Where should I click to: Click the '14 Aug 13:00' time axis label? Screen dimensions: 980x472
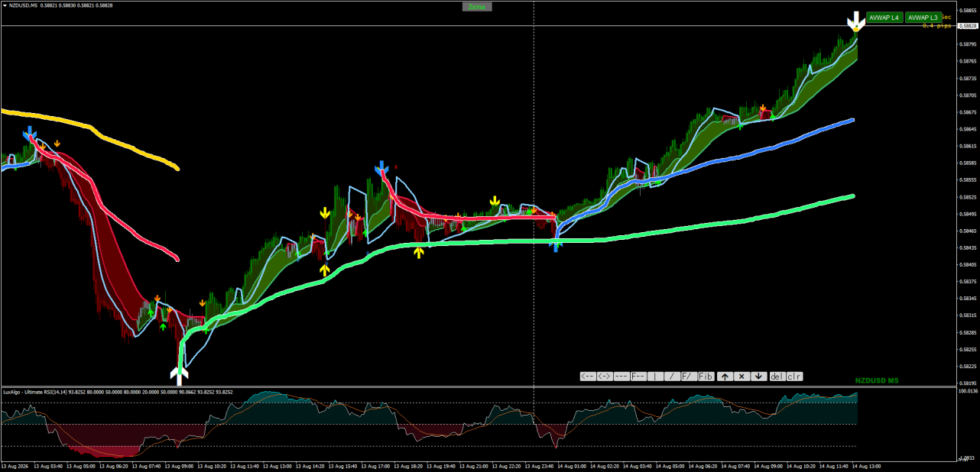coord(866,466)
